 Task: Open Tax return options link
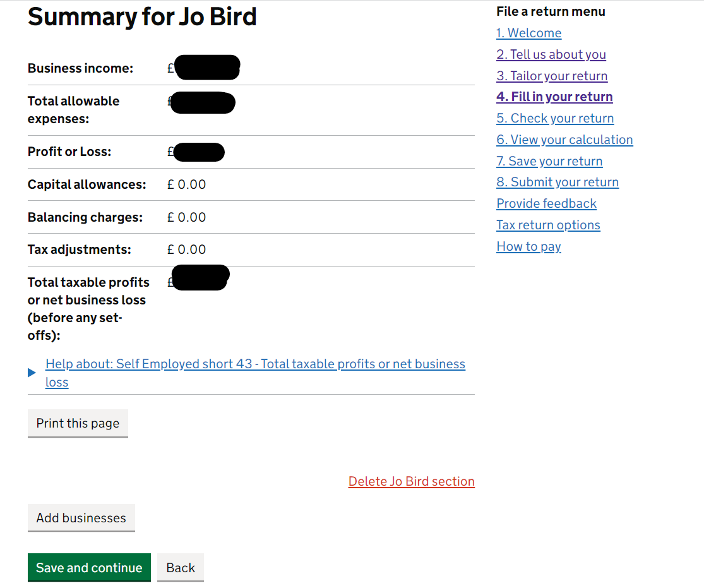[548, 225]
